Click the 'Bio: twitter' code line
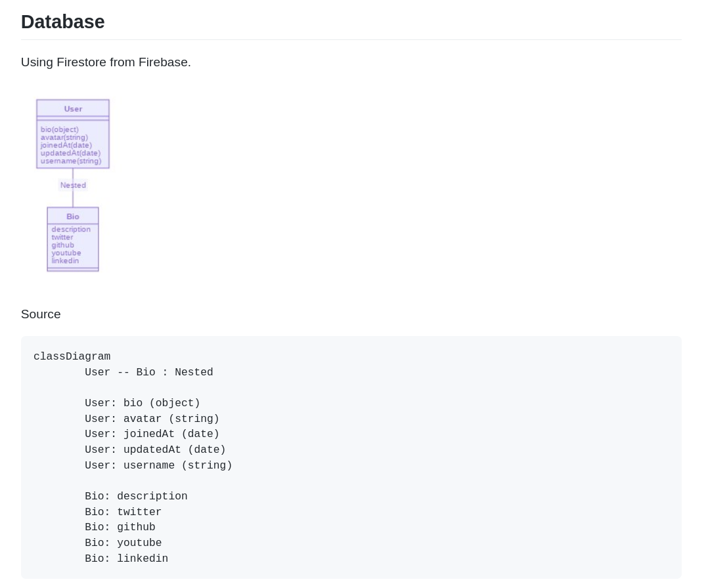The image size is (706, 588). [x=123, y=513]
